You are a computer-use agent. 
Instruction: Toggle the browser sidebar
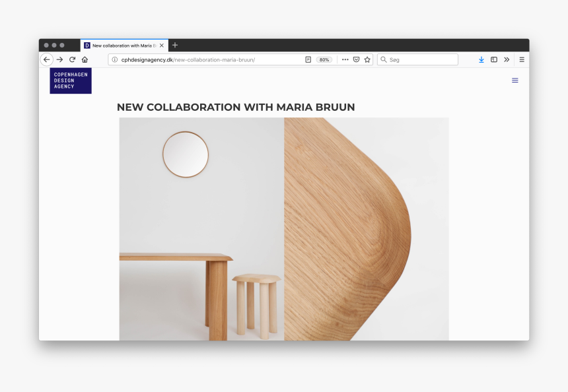click(494, 59)
